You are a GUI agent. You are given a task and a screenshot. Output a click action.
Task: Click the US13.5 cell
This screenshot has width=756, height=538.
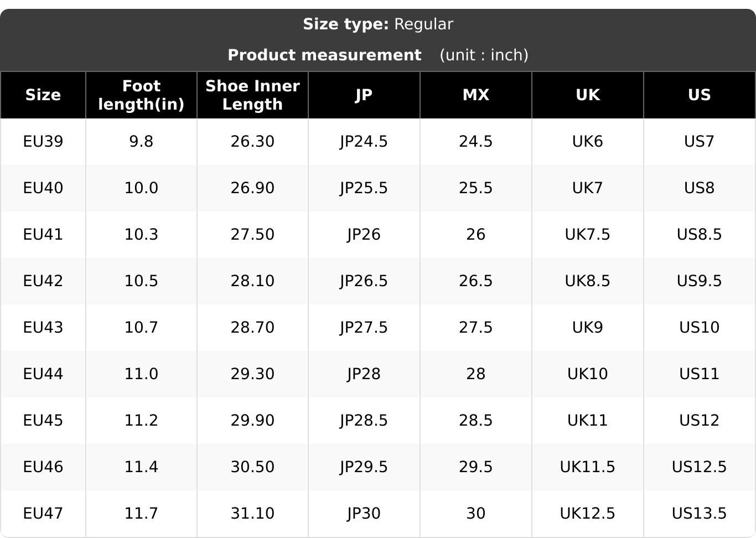[x=700, y=514]
